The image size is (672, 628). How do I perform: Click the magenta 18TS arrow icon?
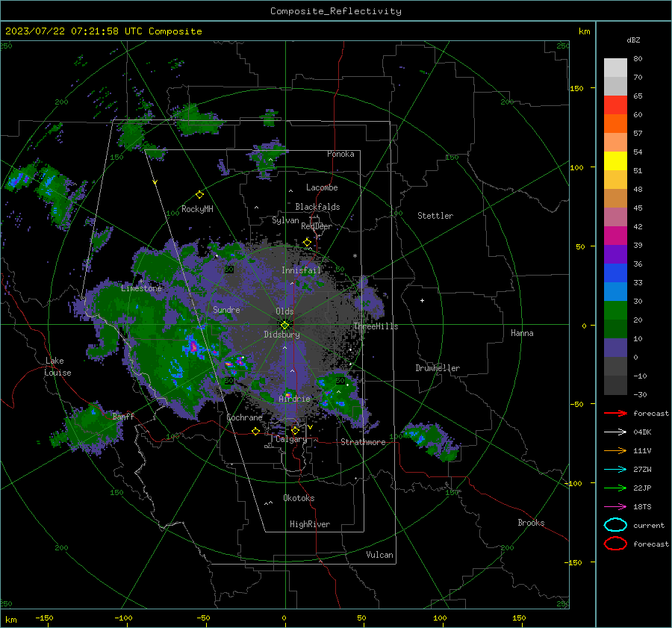pyautogui.click(x=615, y=507)
